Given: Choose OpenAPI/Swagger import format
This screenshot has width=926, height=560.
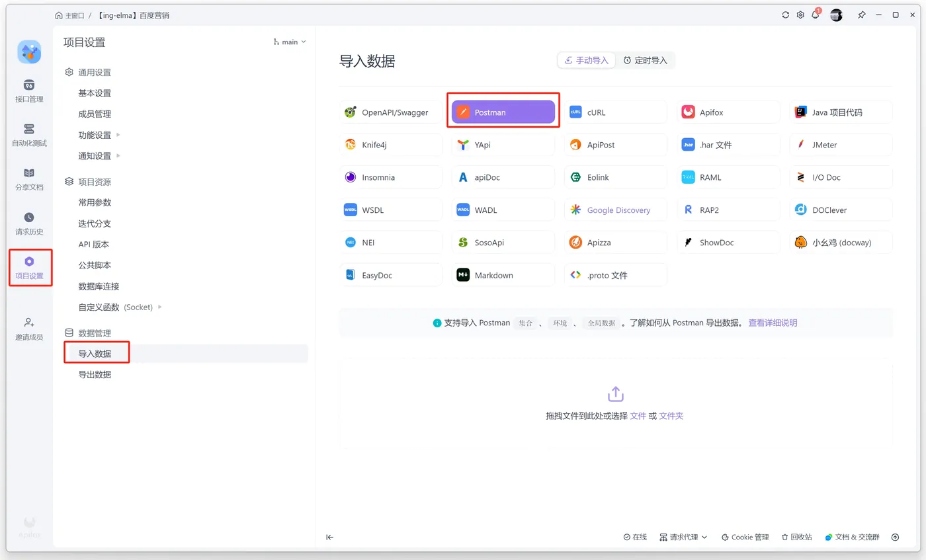Looking at the screenshot, I should (x=391, y=112).
